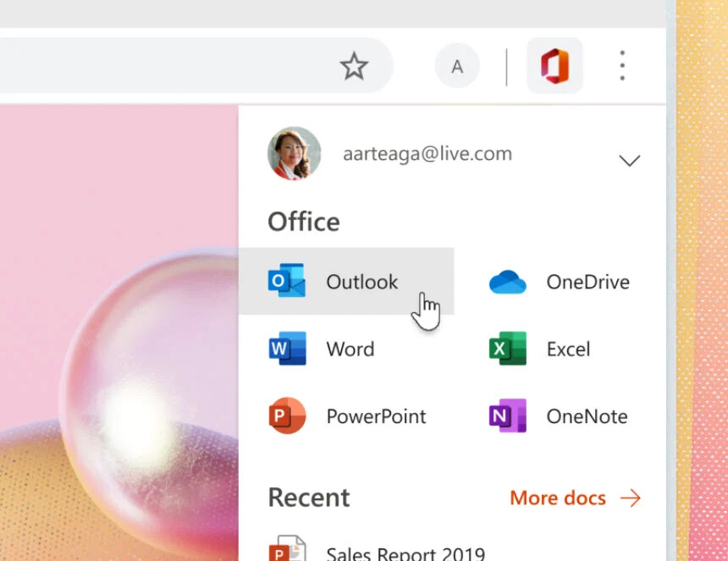Click the PowerPoint text label

tap(376, 416)
